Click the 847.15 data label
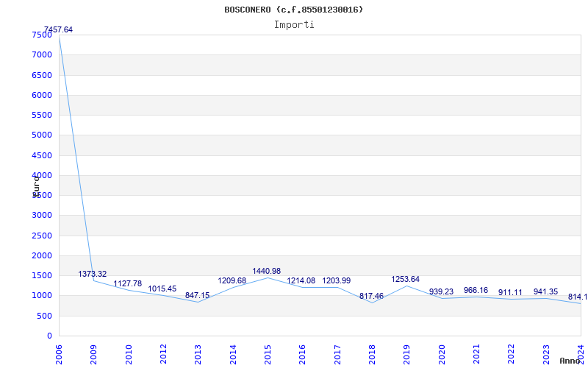The height and width of the screenshot is (368, 588). tap(197, 295)
